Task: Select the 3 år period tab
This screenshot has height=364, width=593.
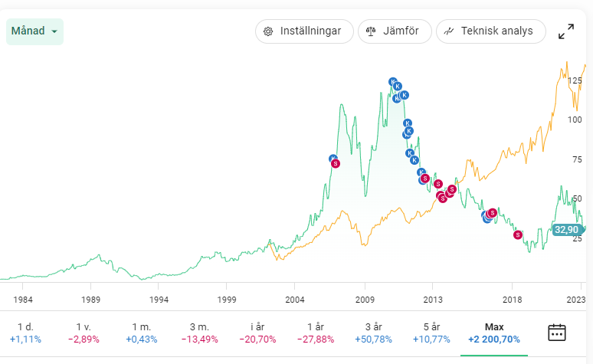Action: point(374,333)
